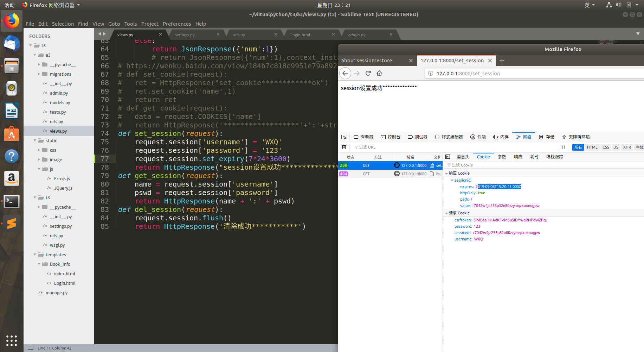644x352 pixels.
Task: Open Firefox from the Ubuntu dock
Action: coord(12,21)
